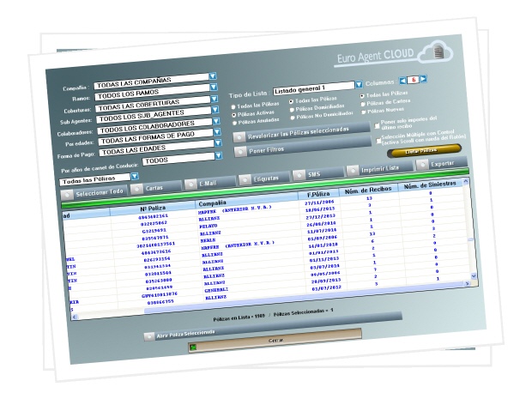Expand the TODOS LOS RAMOS dropdown

pyautogui.click(x=214, y=88)
